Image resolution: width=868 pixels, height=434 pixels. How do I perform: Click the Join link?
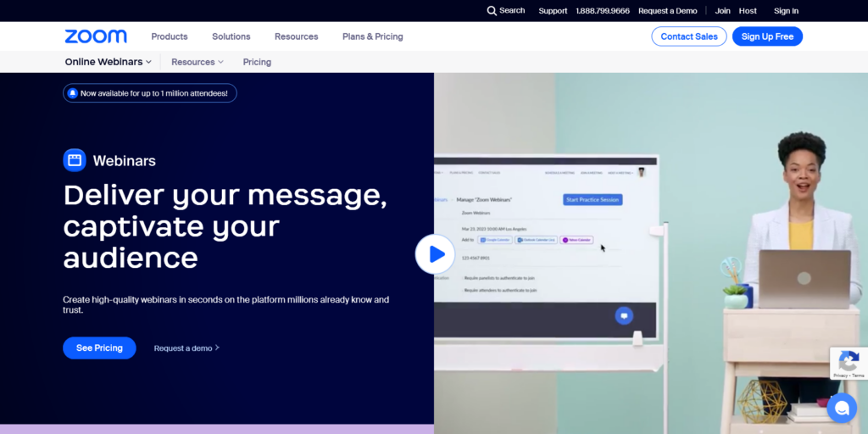tap(722, 10)
